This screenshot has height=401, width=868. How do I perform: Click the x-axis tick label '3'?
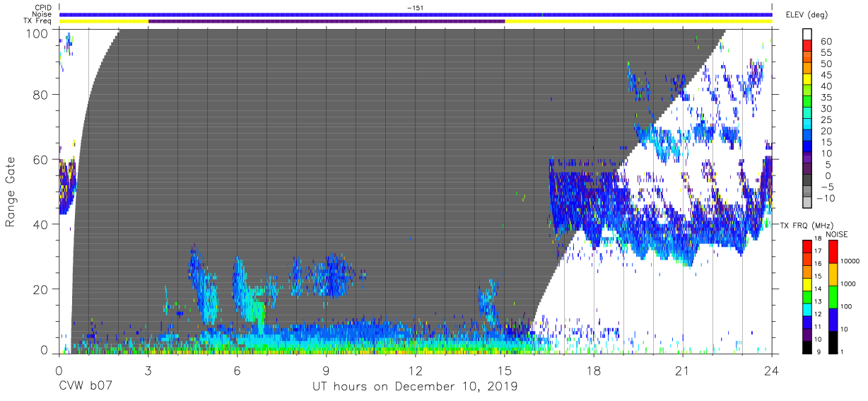(x=148, y=370)
